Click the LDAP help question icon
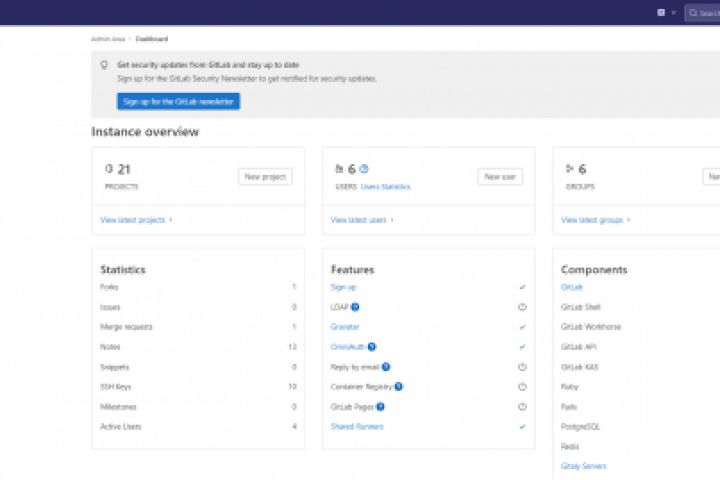The height and width of the screenshot is (480, 720). [x=355, y=307]
